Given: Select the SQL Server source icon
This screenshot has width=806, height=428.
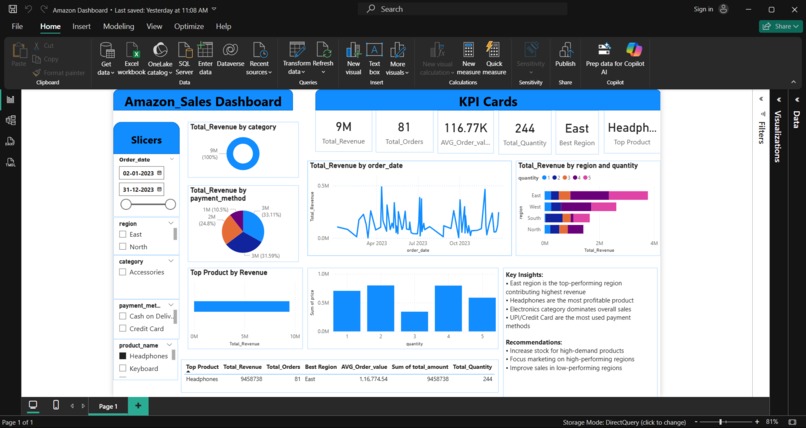Looking at the screenshot, I should pyautogui.click(x=185, y=50).
